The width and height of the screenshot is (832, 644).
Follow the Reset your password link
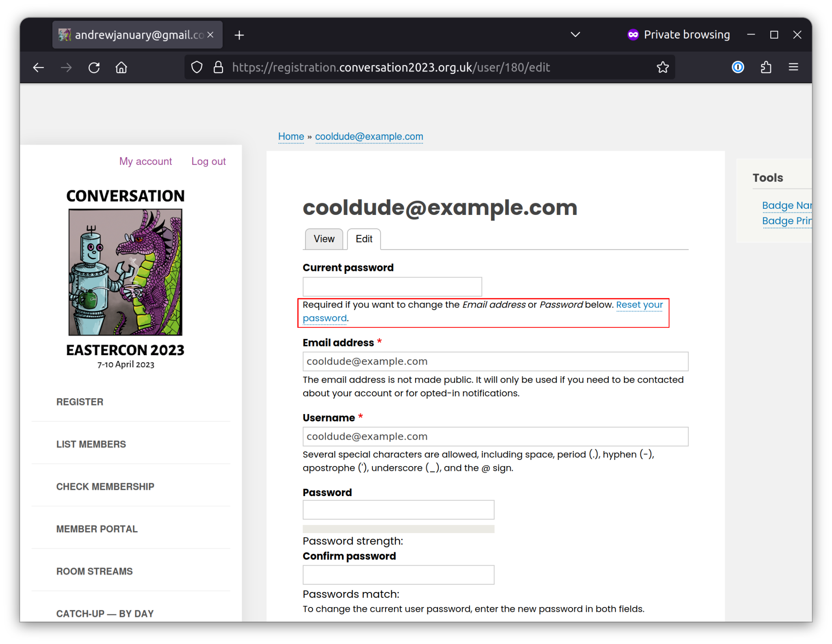pyautogui.click(x=639, y=305)
